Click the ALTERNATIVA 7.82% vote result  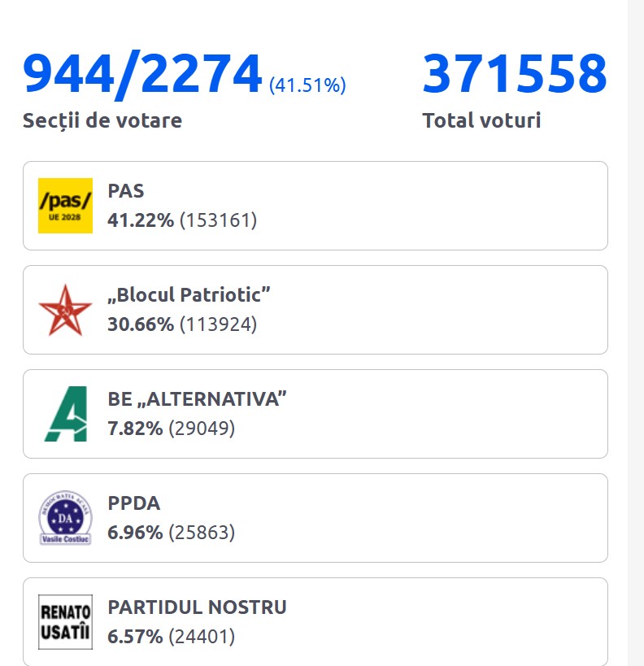click(135, 429)
